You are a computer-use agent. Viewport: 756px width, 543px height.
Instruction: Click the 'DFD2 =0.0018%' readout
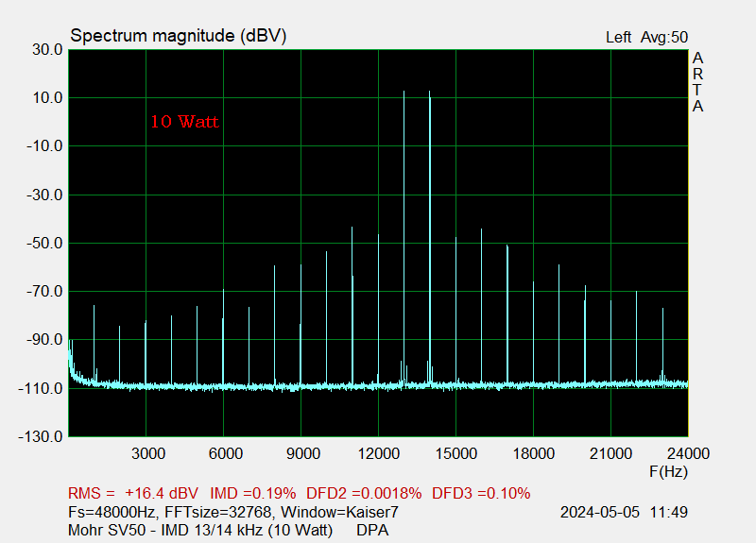pyautogui.click(x=364, y=493)
